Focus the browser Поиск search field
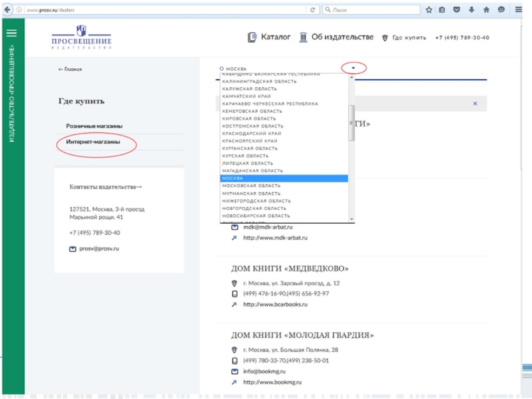Image resolution: width=532 pixels, height=399 pixels. [372, 10]
